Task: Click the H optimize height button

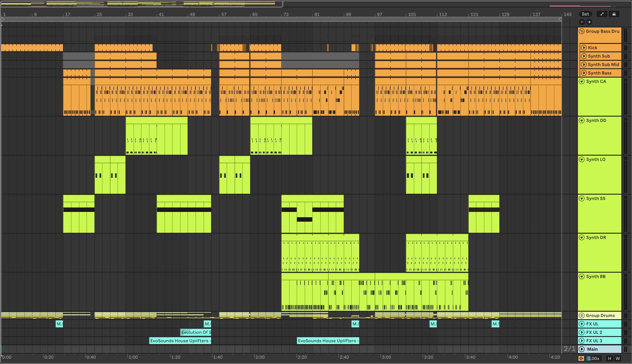Action: (x=610, y=358)
